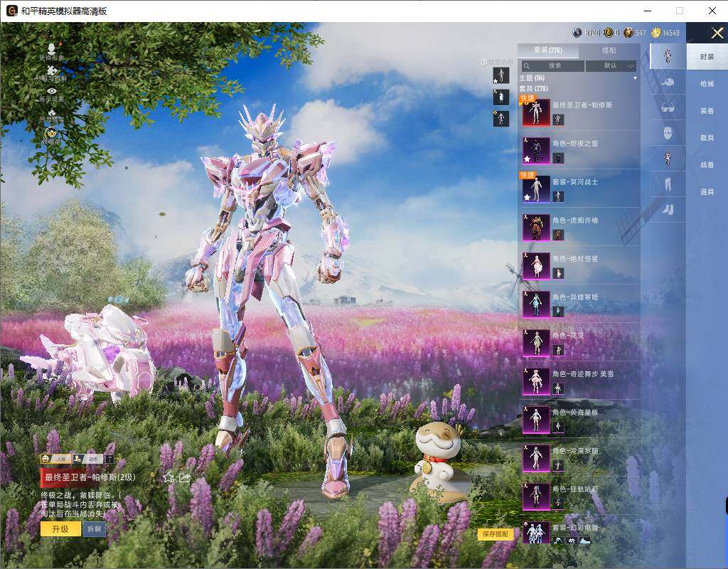This screenshot has height=569, width=728.
Task: Close the wardrobe with the gold X
Action: click(x=717, y=33)
